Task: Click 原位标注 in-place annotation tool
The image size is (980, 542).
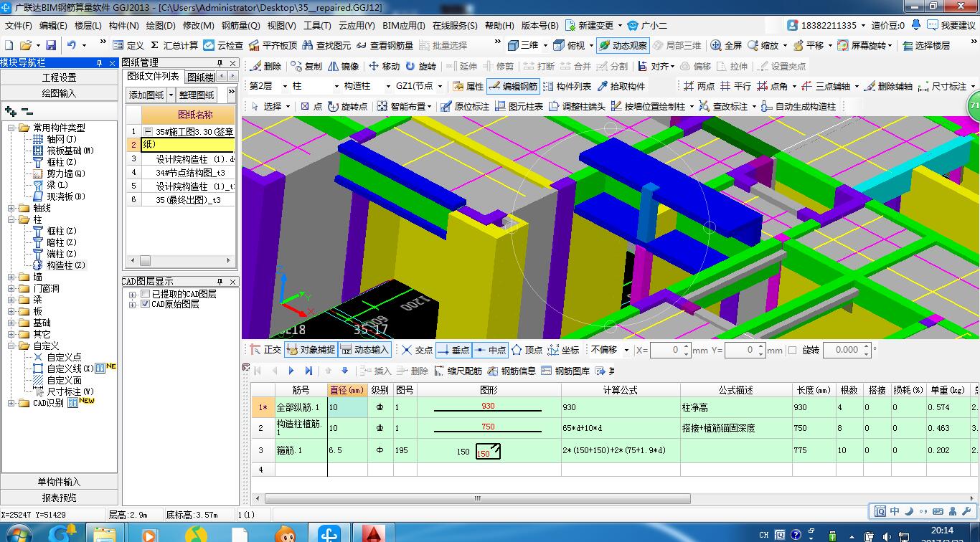Action: (x=464, y=106)
